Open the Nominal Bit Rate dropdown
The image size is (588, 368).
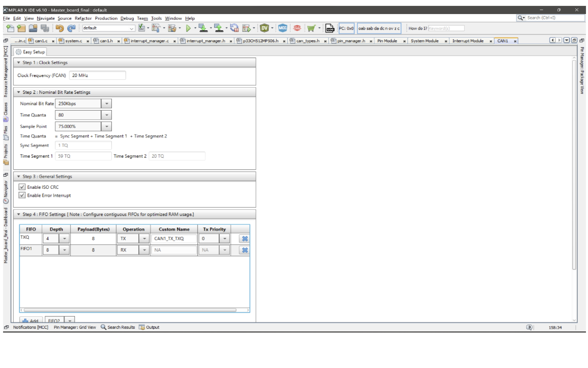(107, 103)
